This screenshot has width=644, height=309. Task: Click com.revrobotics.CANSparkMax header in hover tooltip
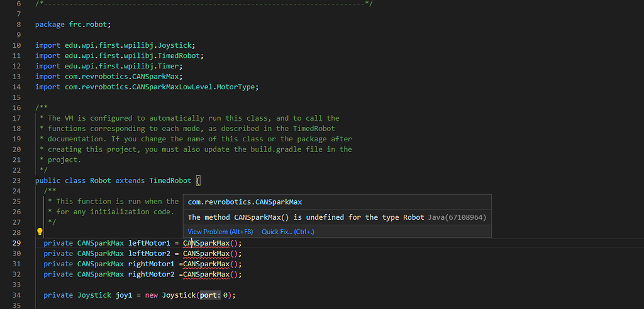point(245,202)
